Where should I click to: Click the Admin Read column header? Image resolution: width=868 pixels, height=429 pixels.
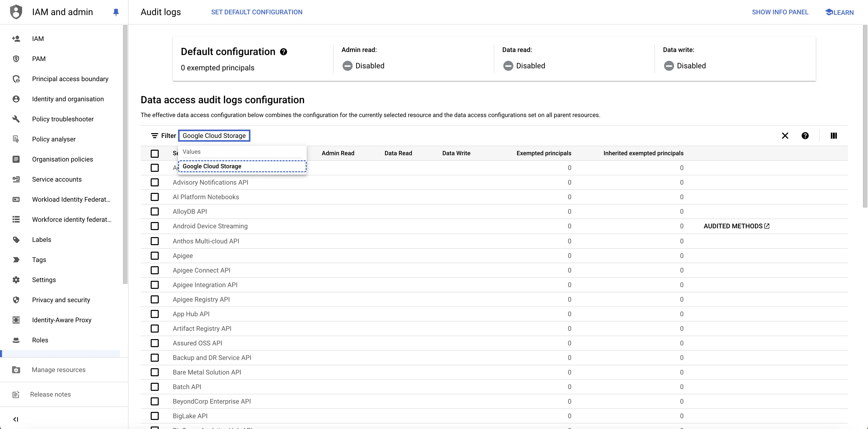[x=338, y=153]
